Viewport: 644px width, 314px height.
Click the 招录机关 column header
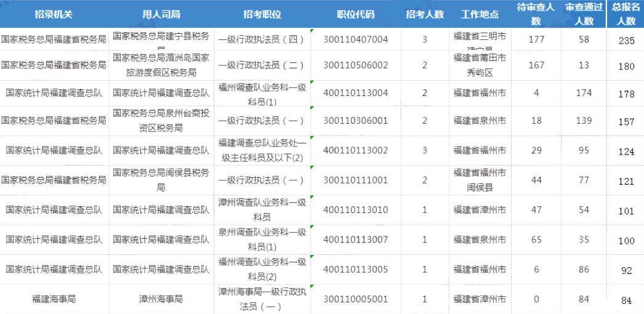click(54, 14)
